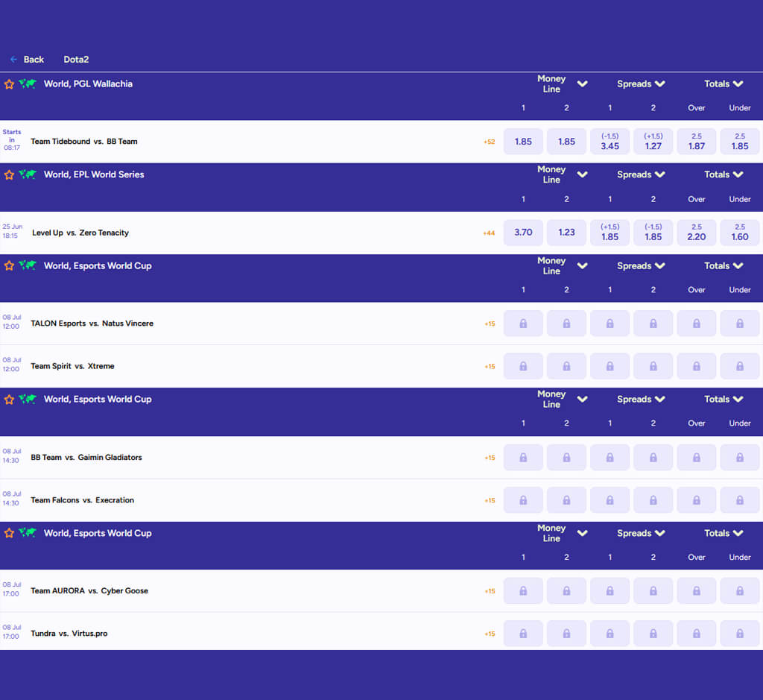The width and height of the screenshot is (763, 700).
Task: Click the world map icon beside EPL World Series
Action: (28, 174)
